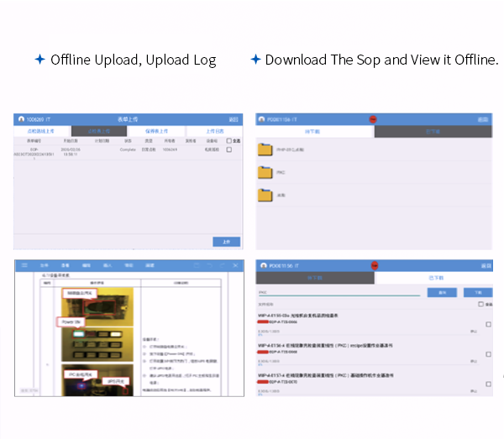This screenshot has width=504, height=439.
Task: Open the PNC folder icon
Action: [265, 172]
